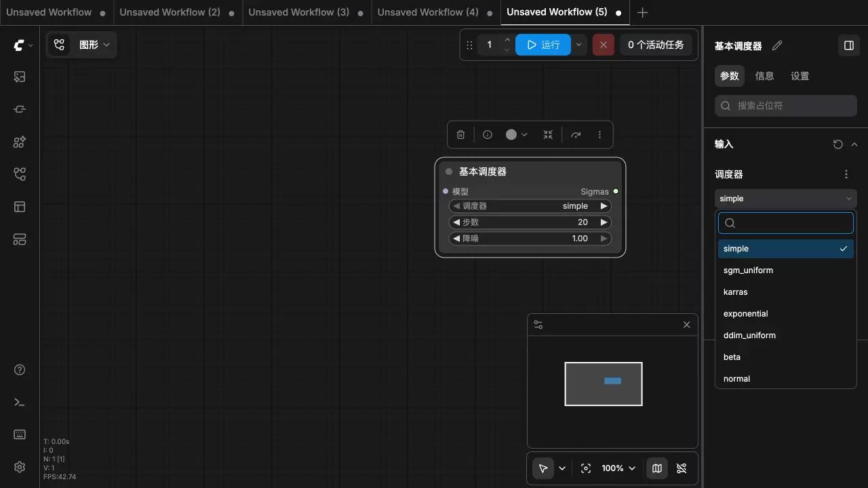Switch to Unsaved Workflow (2) tab
The height and width of the screenshot is (488, 868).
[x=177, y=12]
